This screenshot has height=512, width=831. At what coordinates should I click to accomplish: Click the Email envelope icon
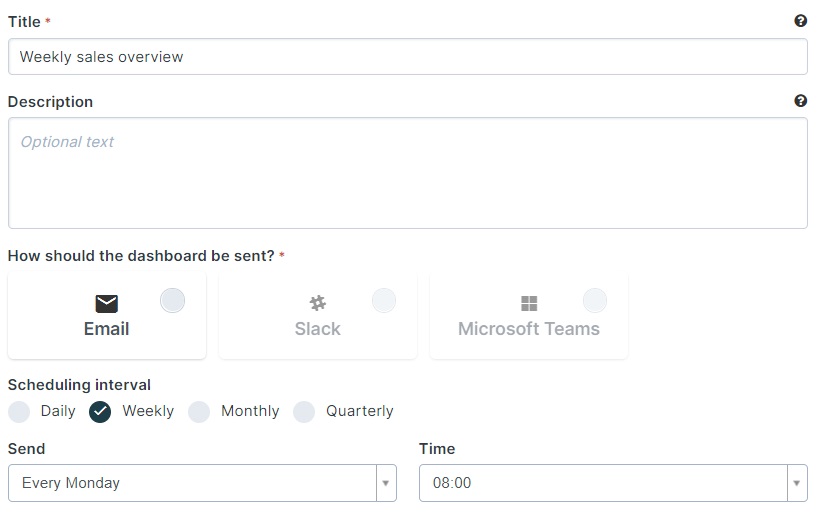107,304
